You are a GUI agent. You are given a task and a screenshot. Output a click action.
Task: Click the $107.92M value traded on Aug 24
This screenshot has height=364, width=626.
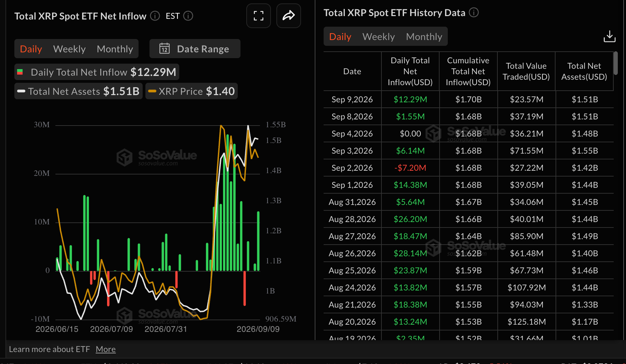click(526, 288)
